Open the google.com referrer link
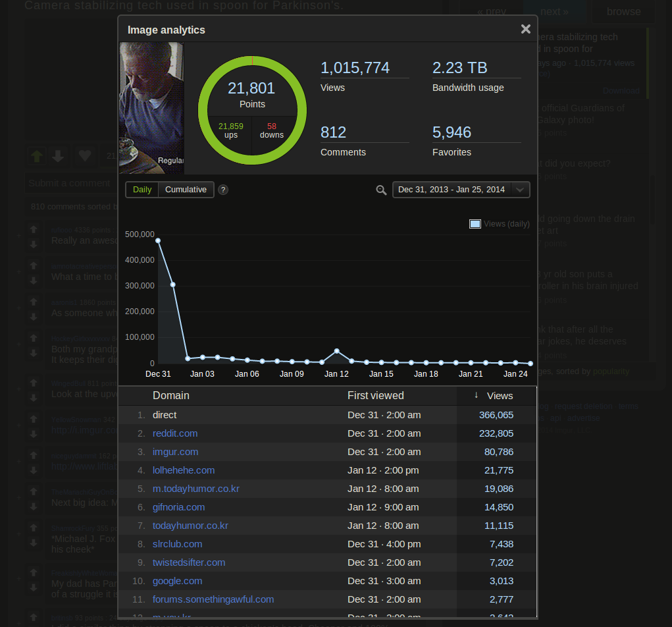 point(177,581)
